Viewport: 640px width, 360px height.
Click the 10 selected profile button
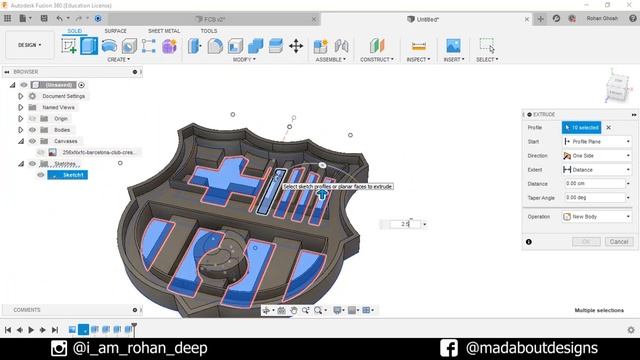(x=581, y=128)
